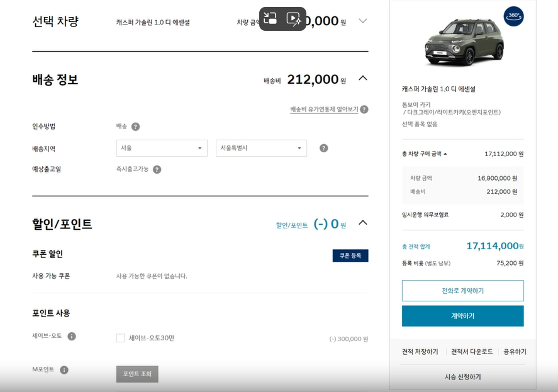
Task: Click the 계약하기 button
Action: click(x=462, y=316)
